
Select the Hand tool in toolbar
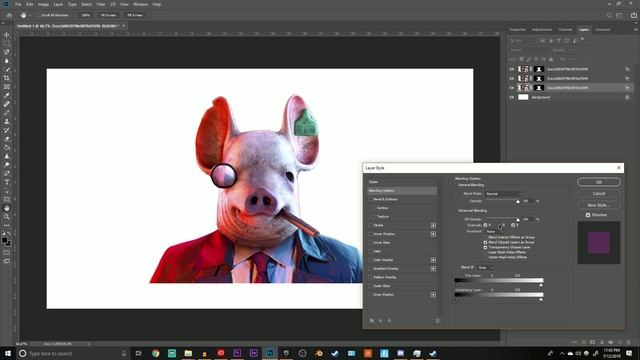coord(7,208)
